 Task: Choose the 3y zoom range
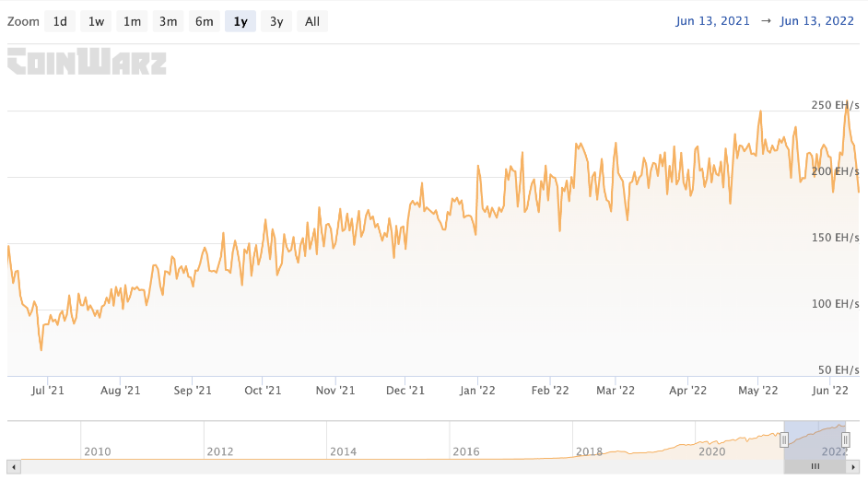point(276,21)
